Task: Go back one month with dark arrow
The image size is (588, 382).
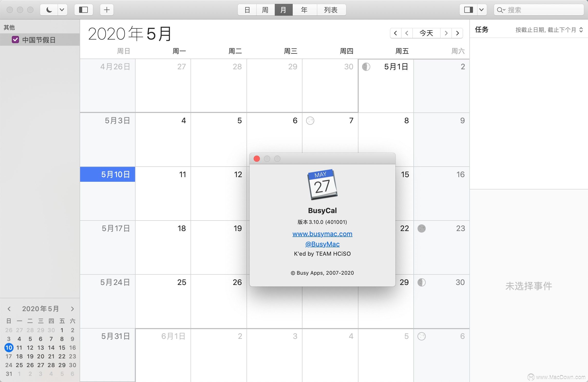Action: pyautogui.click(x=396, y=33)
